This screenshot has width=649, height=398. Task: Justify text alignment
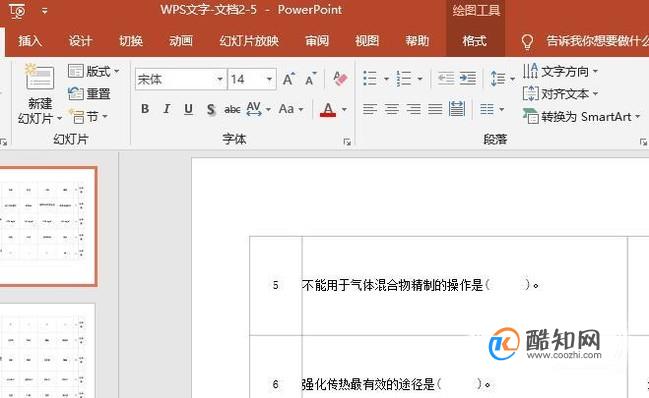point(435,109)
